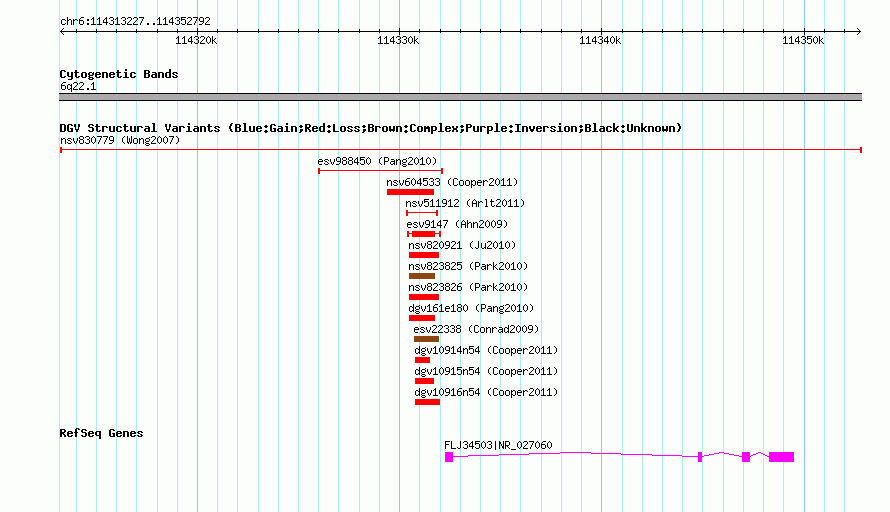Image resolution: width=890 pixels, height=512 pixels.
Task: Click the last large magenta exon of FLJ34503
Action: [x=782, y=457]
